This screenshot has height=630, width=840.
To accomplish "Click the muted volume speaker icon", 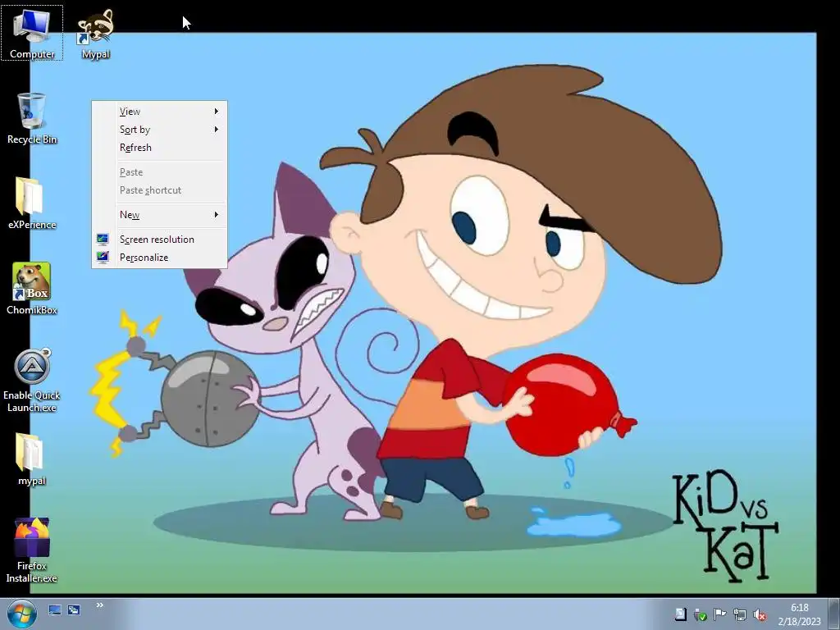I will click(x=759, y=614).
